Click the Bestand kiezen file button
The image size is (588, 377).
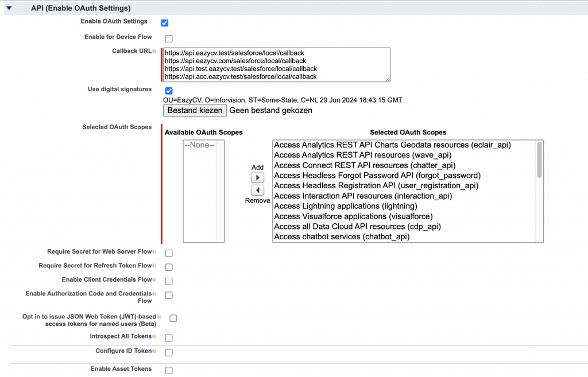(195, 110)
